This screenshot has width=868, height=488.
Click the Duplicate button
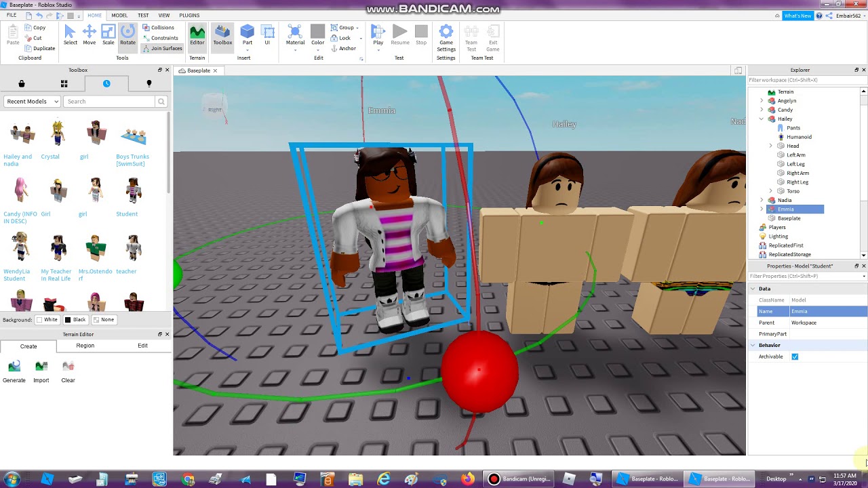[39, 48]
